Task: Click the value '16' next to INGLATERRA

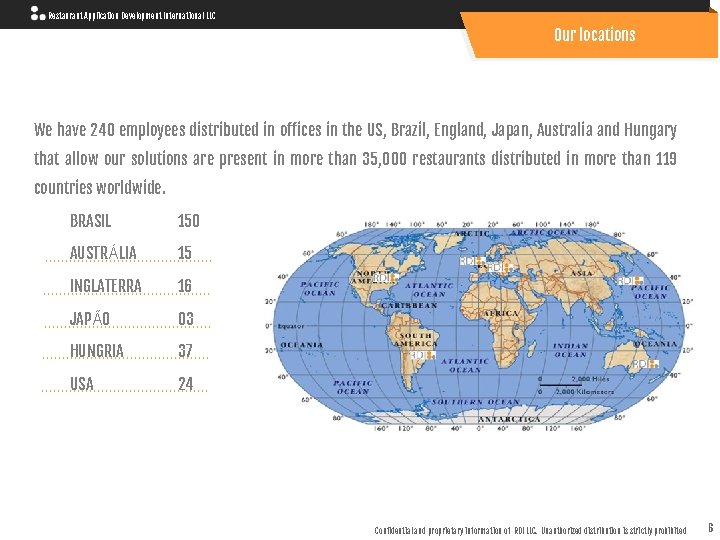Action: (x=185, y=286)
